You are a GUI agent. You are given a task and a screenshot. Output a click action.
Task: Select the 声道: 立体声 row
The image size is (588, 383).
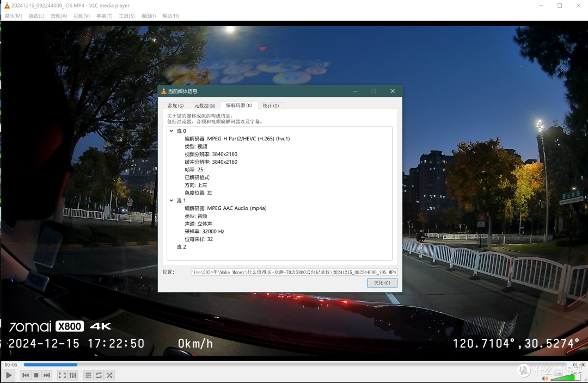point(198,224)
